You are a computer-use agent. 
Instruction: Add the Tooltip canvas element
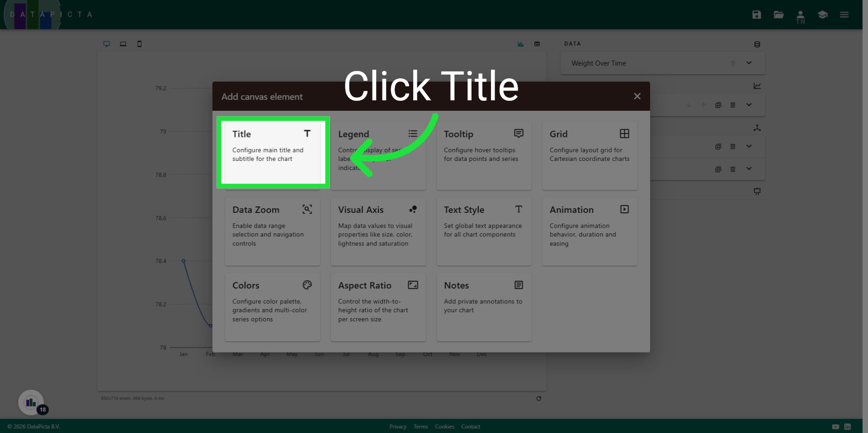tap(484, 155)
